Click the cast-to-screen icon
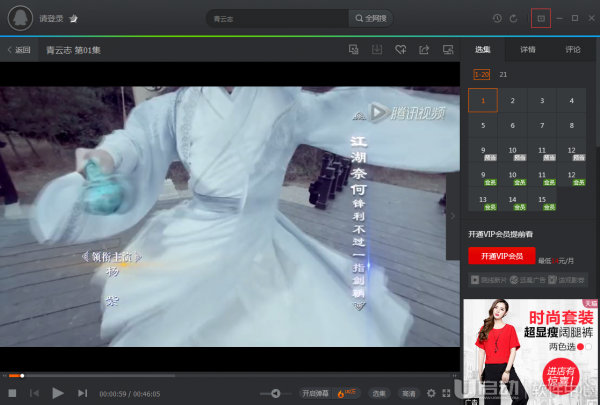Image resolution: width=600 pixels, height=405 pixels. coord(448,49)
